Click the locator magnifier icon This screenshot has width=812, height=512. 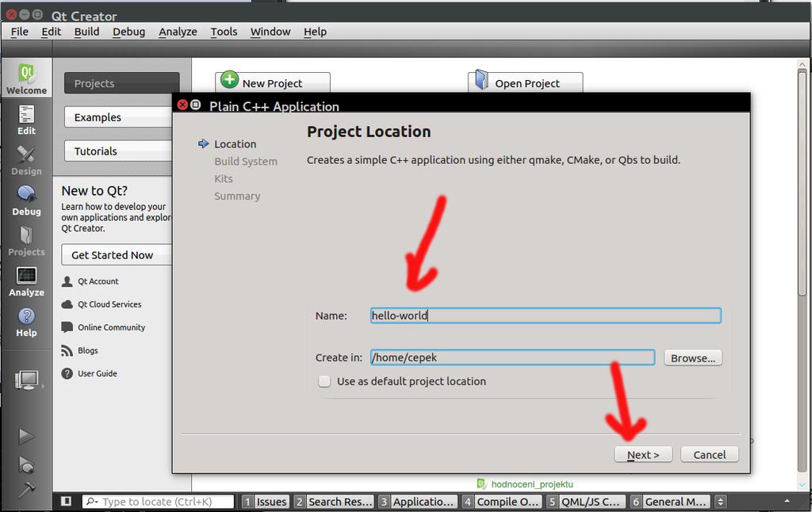[x=92, y=501]
